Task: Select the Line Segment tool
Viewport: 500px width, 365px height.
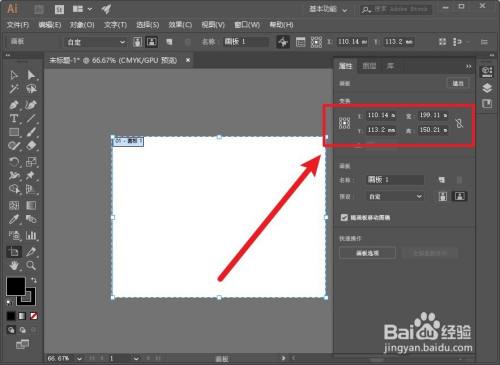Action: (x=31, y=118)
